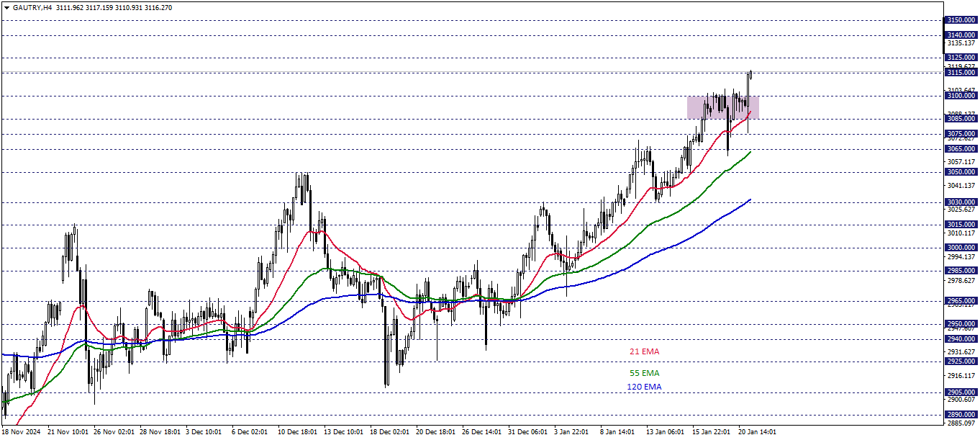Click the 8 Jan 14:01 date label
Screen dimensions: 980x440
618,432
